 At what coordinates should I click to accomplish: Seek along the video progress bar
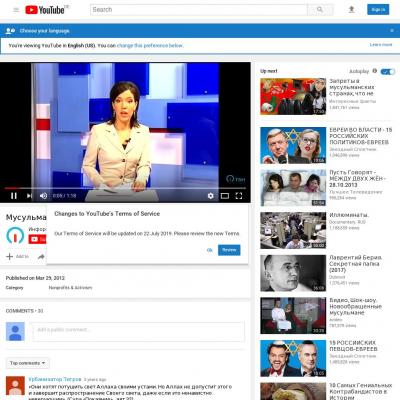(x=125, y=188)
